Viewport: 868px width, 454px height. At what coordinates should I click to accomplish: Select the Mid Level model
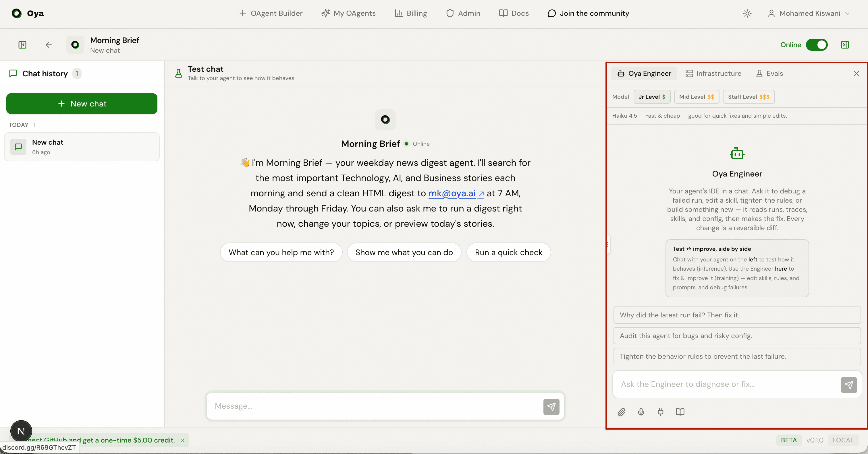[x=697, y=97]
